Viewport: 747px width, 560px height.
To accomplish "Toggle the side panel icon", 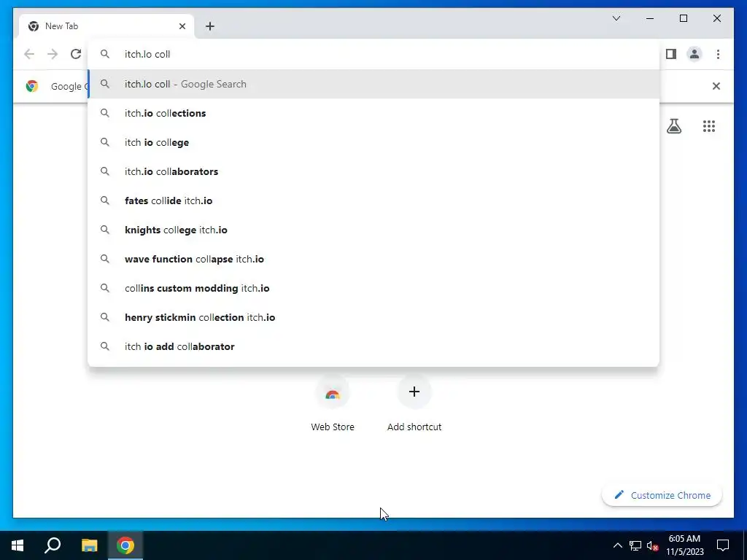I will (671, 54).
